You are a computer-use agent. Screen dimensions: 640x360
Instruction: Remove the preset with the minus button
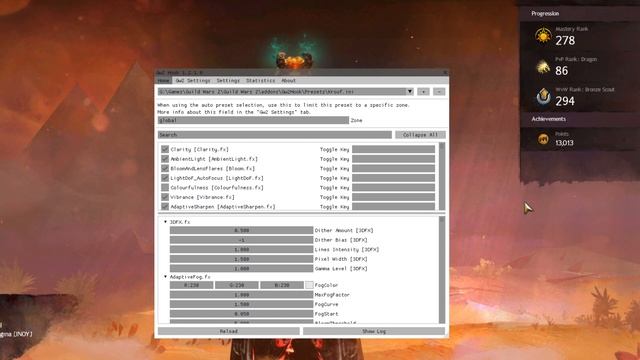[x=439, y=91]
